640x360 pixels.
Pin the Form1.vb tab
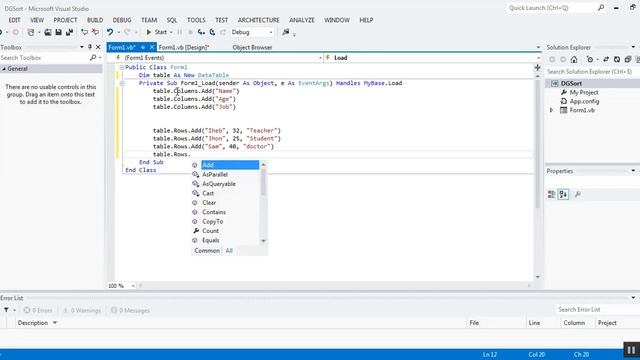click(143, 47)
